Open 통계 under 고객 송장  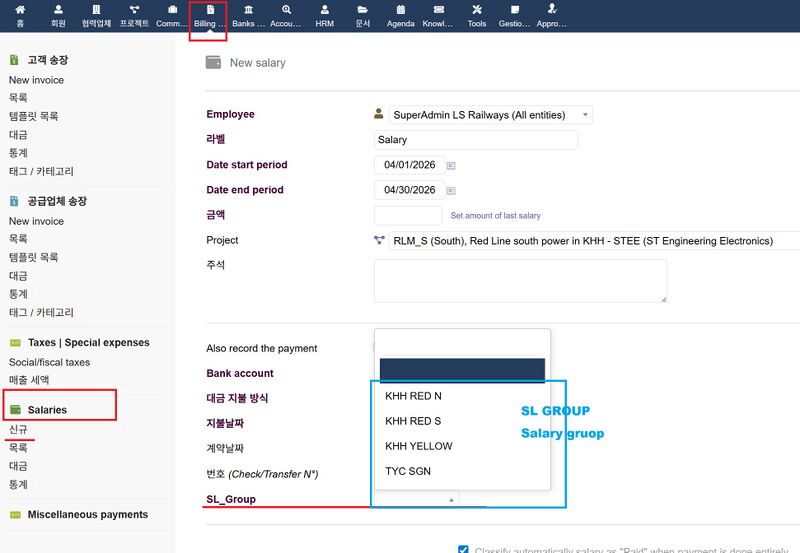18,153
